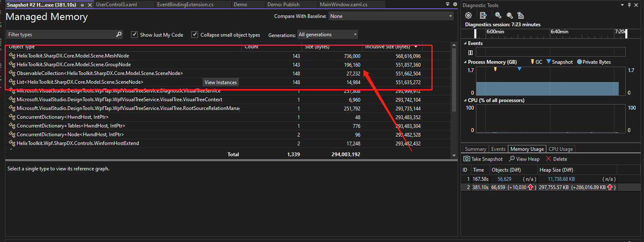Screen dimensions: 644x242
Task: Collapse the Process Memory (GB) section
Action: coord(465,62)
